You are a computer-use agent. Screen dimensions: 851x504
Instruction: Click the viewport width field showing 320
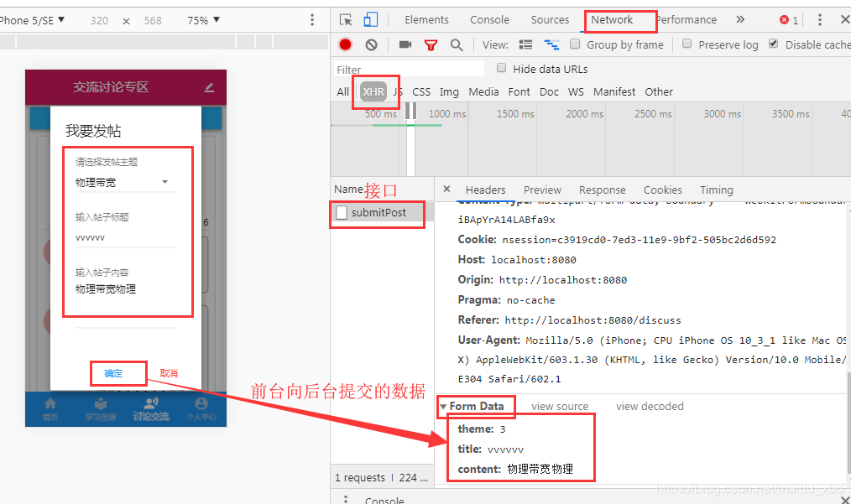coord(99,21)
